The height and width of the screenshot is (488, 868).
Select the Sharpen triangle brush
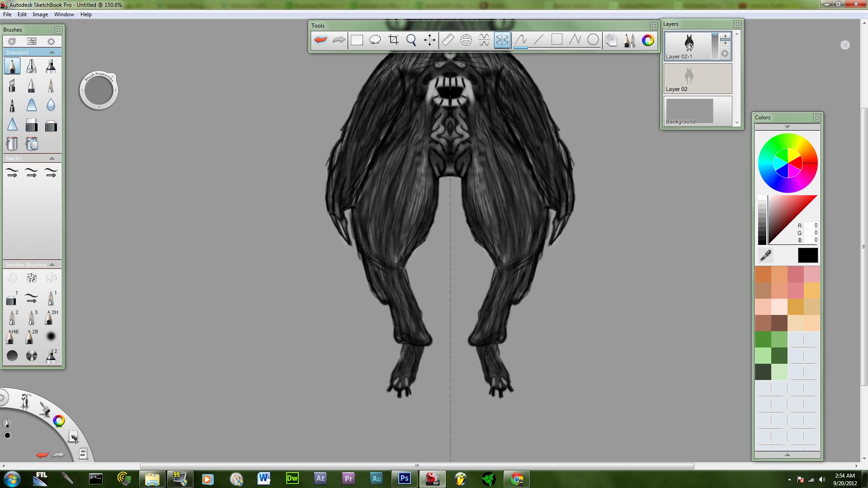pyautogui.click(x=12, y=124)
